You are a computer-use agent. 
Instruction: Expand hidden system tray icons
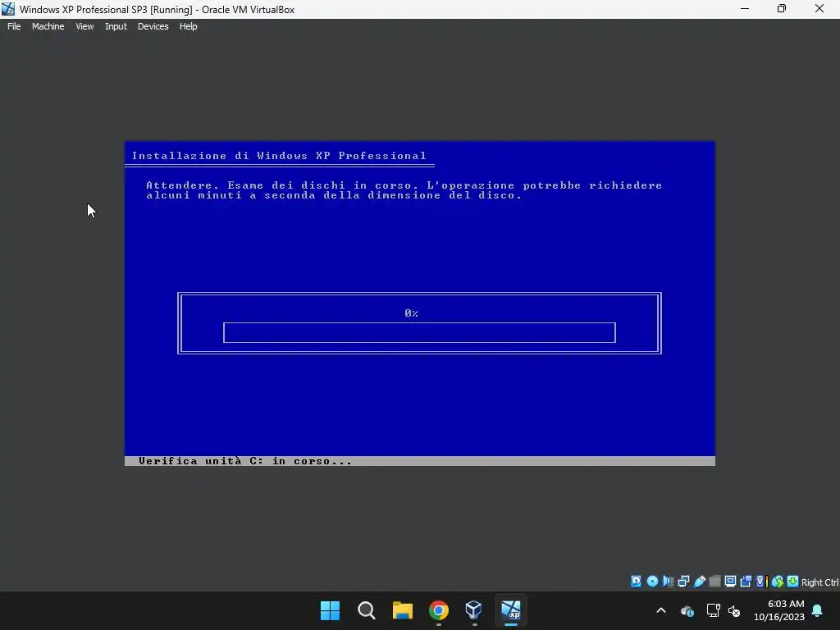(661, 610)
